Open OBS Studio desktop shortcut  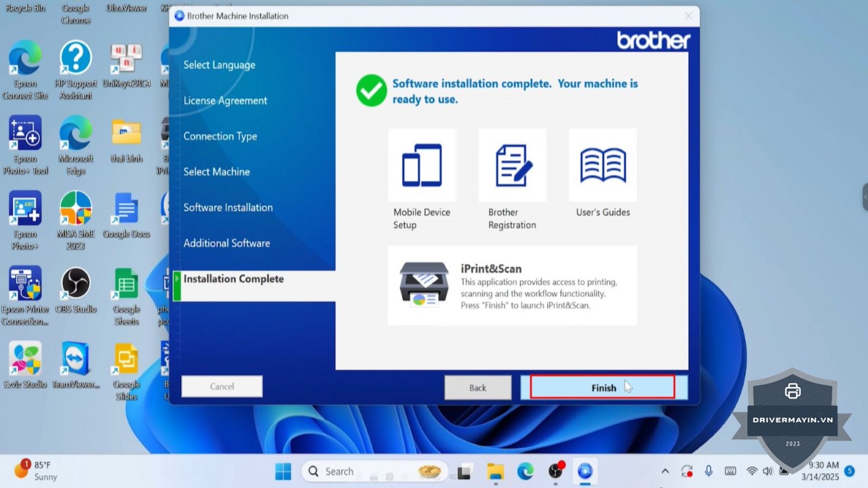[75, 285]
